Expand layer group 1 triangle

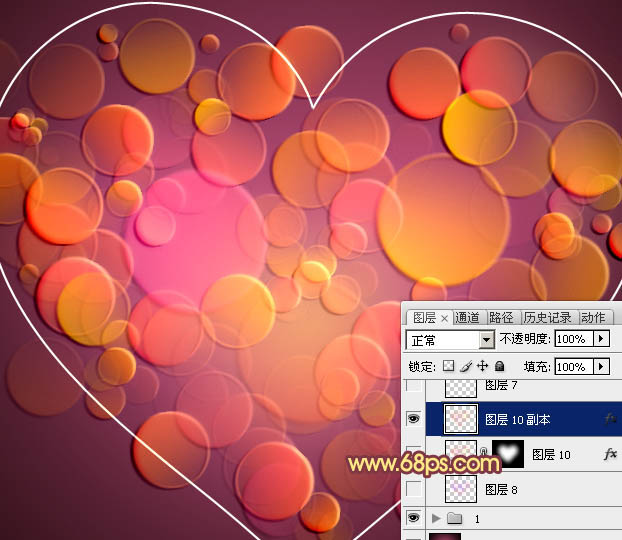point(436,518)
